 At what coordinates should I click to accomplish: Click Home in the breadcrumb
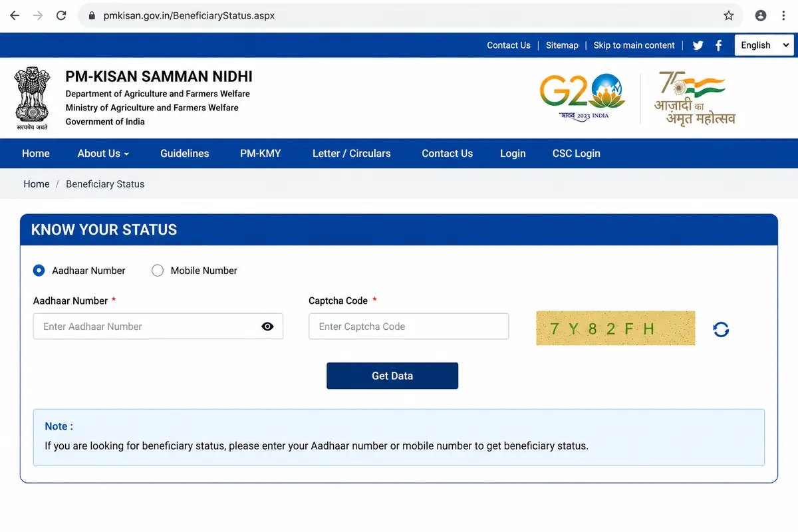point(37,184)
